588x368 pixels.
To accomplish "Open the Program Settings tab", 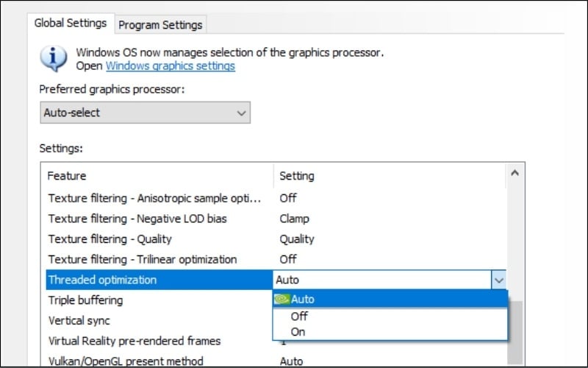I will [x=161, y=25].
